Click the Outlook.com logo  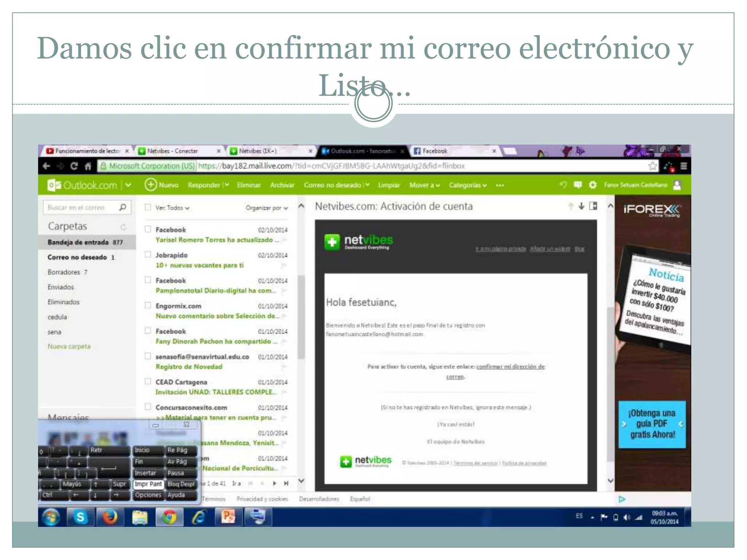82,185
